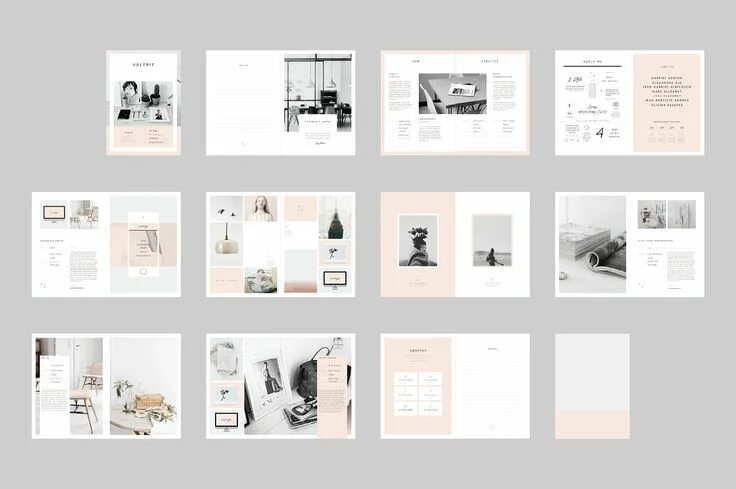Click the seaside figure photo in grey frame
This screenshot has height=489, width=736.
[x=492, y=241]
